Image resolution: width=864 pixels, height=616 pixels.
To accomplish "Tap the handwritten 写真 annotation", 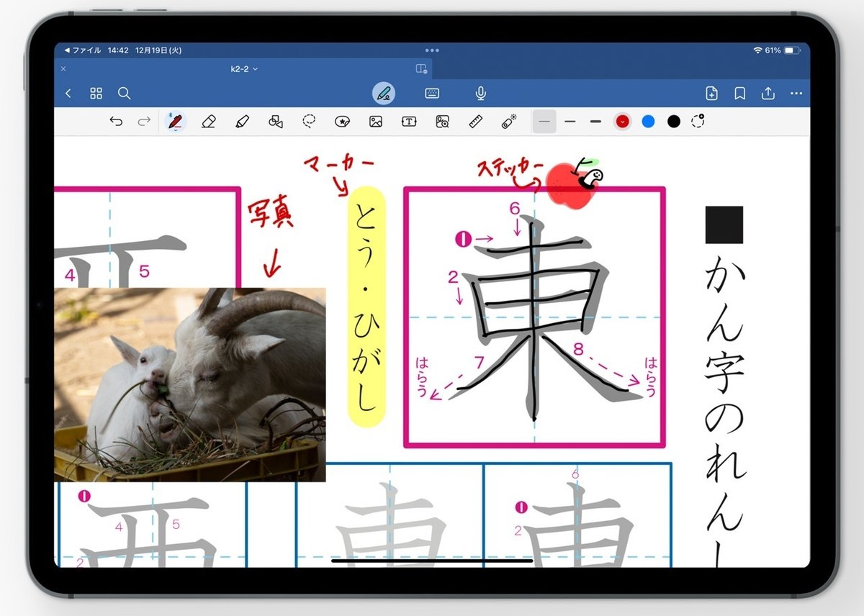I will (x=271, y=214).
